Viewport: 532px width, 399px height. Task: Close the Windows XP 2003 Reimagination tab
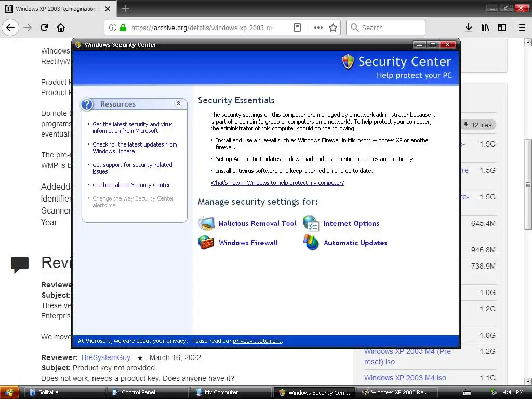(108, 9)
